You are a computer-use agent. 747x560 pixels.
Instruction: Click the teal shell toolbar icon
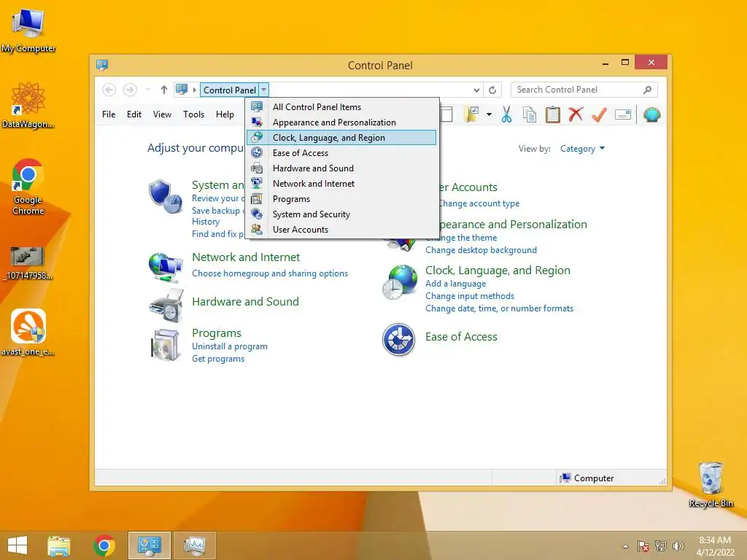click(x=651, y=114)
